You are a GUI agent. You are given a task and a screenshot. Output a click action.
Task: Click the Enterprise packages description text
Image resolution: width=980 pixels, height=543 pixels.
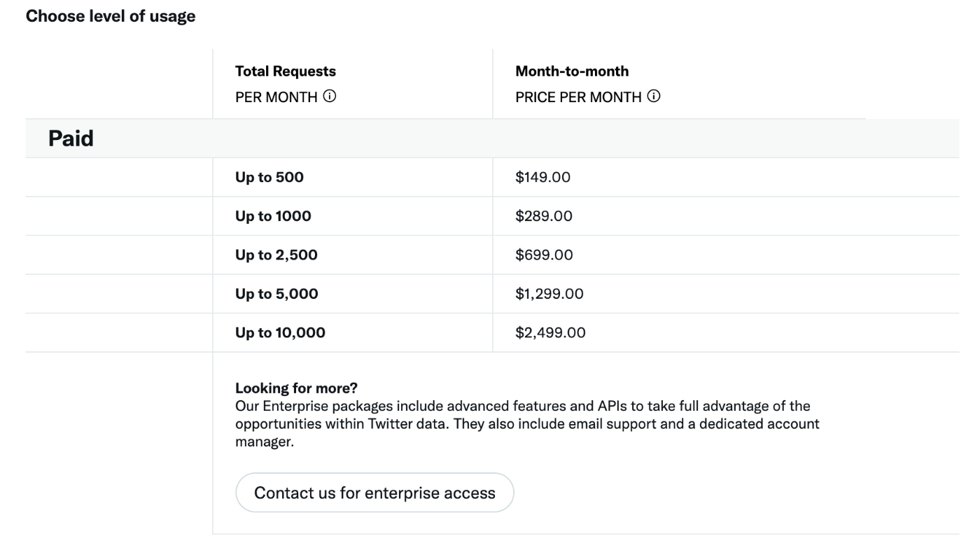(527, 424)
